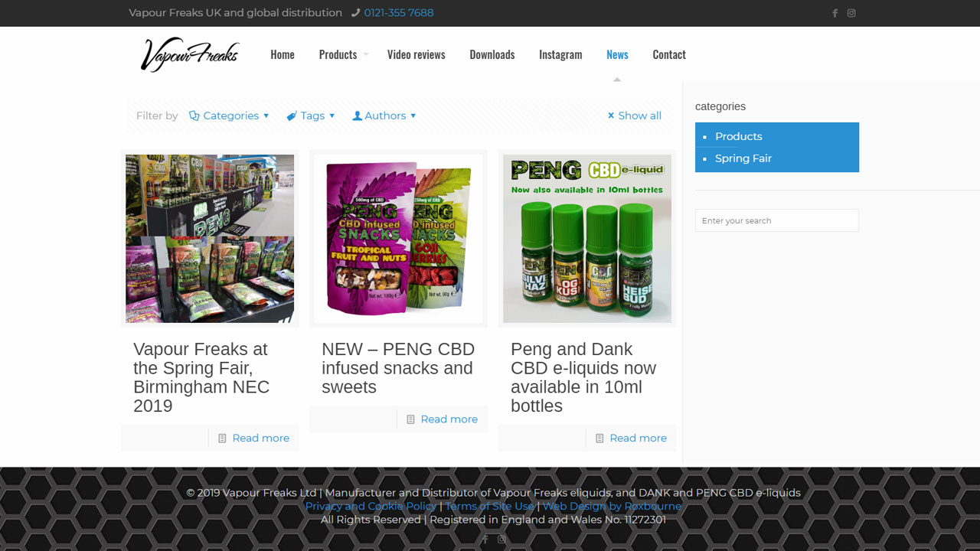Click Show all to reset filters
The image size is (980, 551).
(640, 116)
